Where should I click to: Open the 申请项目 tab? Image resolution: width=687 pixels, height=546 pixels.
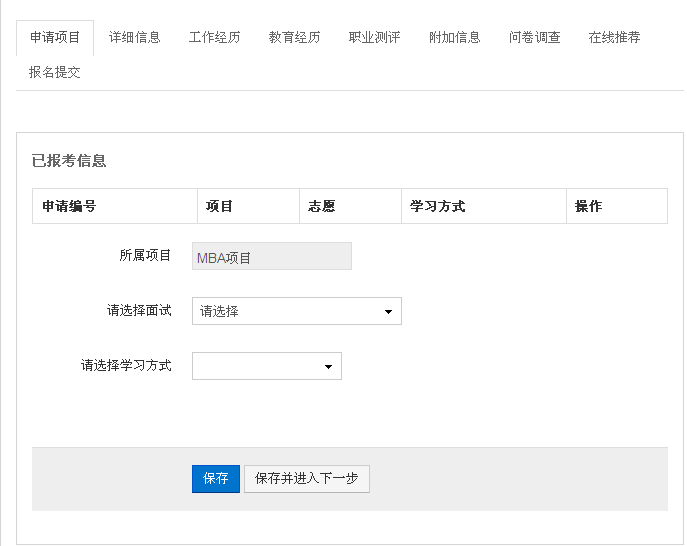point(55,38)
